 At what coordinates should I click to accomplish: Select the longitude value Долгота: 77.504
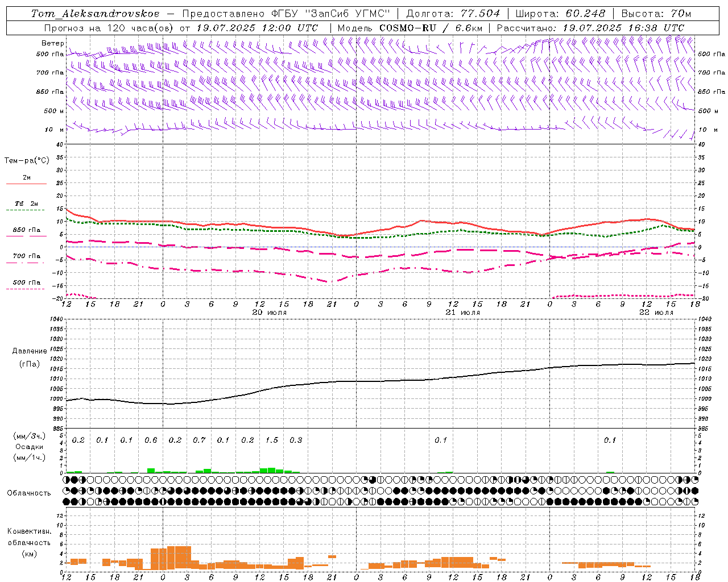(453, 14)
